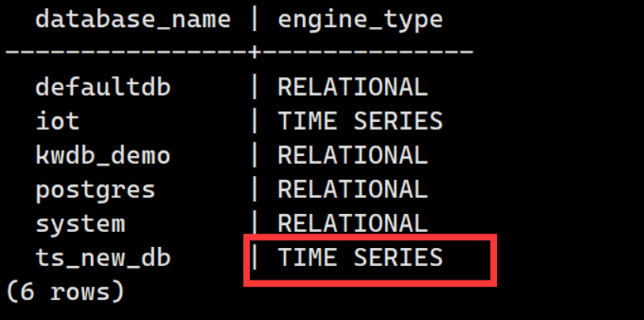
Task: Click TIME SERIES next to iot
Action: pyautogui.click(x=360, y=121)
